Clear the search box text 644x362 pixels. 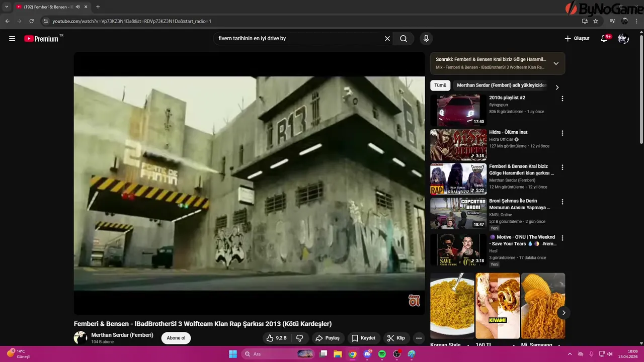click(387, 39)
